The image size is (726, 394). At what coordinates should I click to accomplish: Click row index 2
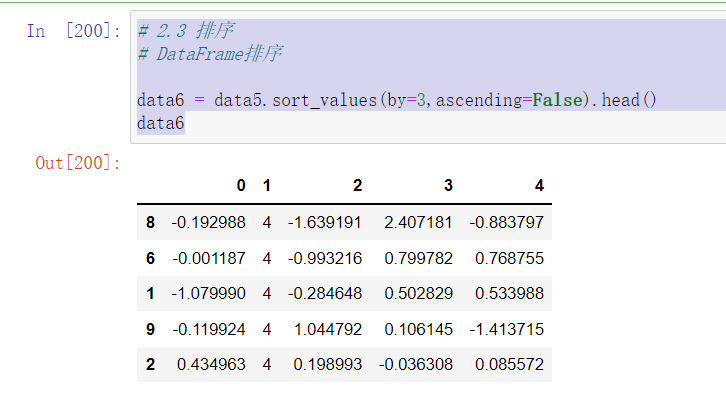[x=150, y=364]
